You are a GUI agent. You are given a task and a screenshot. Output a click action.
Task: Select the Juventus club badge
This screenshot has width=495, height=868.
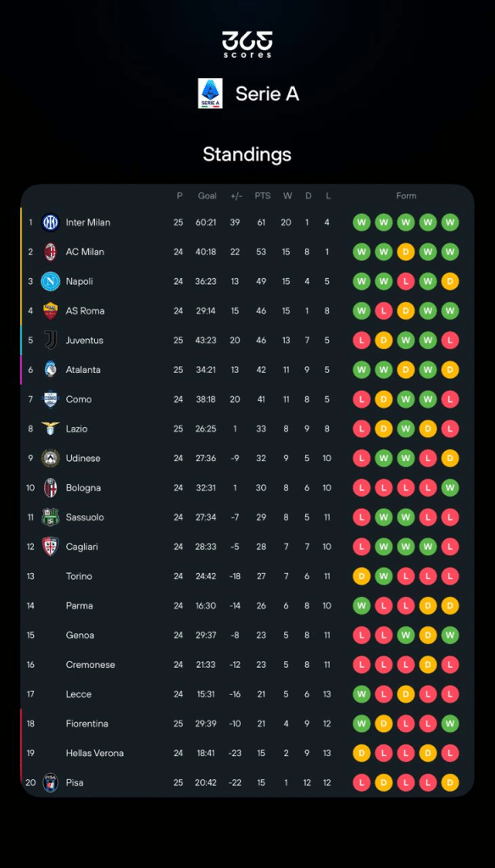click(x=53, y=340)
